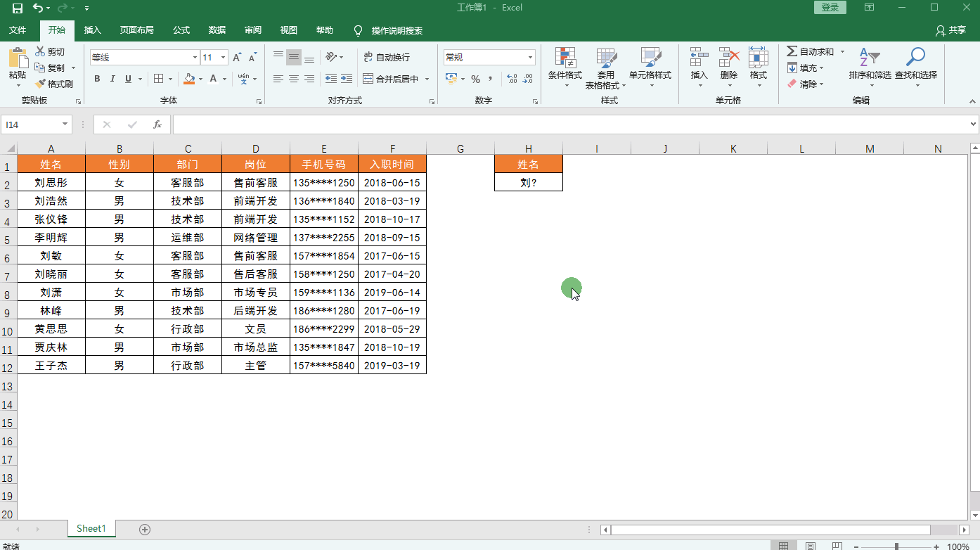Select the Bold formatting icon

point(97,79)
